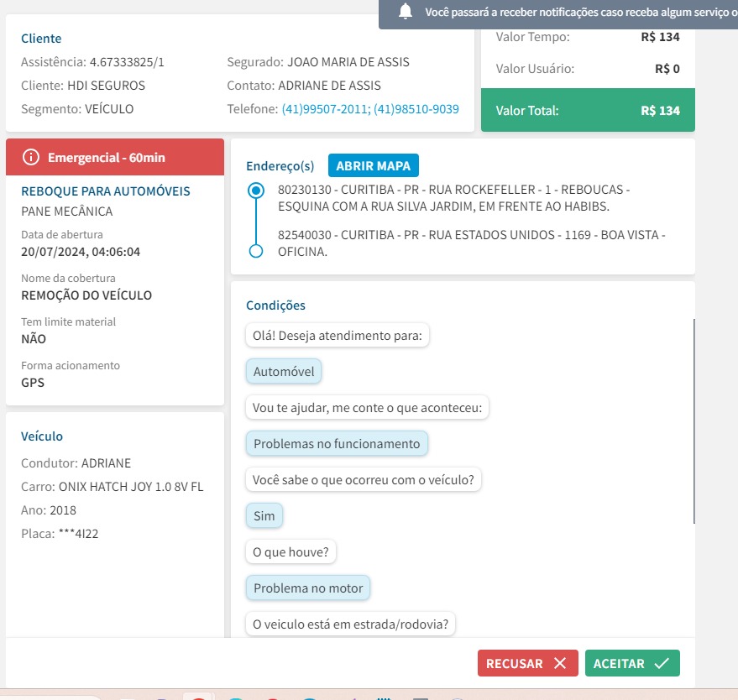
Task: Click the checkmark icon on ACEITAR
Action: click(x=662, y=663)
